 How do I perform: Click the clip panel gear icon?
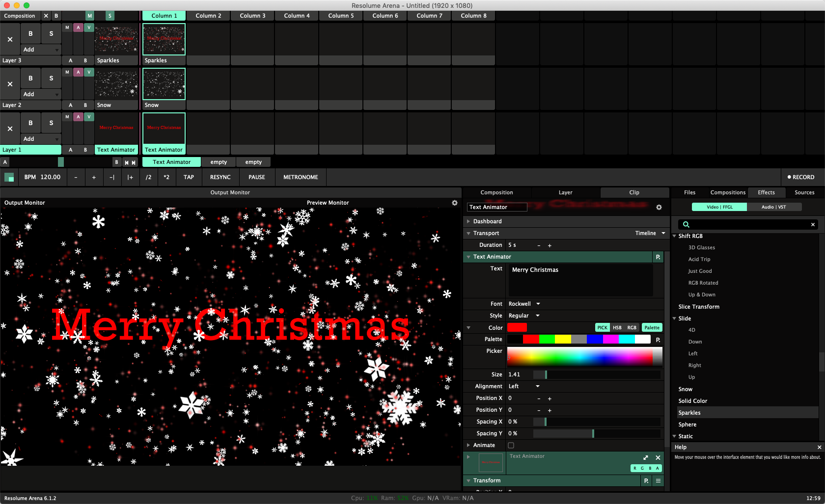(x=659, y=208)
